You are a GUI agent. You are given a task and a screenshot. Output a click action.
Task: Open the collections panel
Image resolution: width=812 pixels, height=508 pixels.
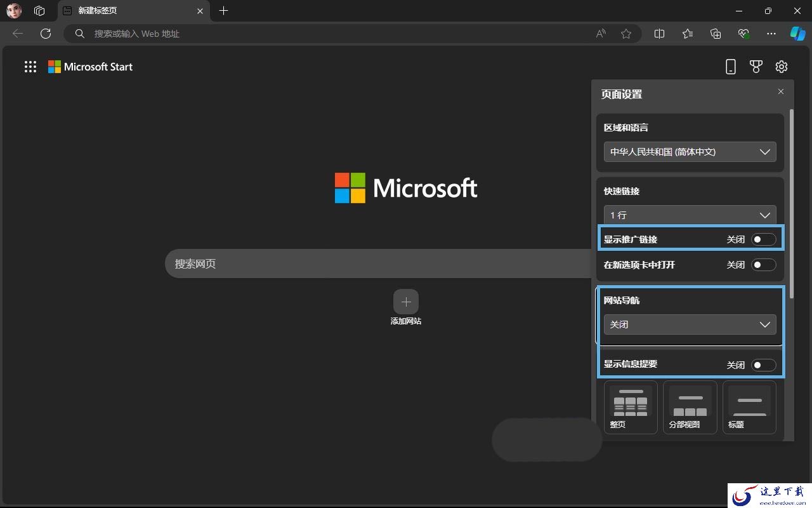point(716,34)
